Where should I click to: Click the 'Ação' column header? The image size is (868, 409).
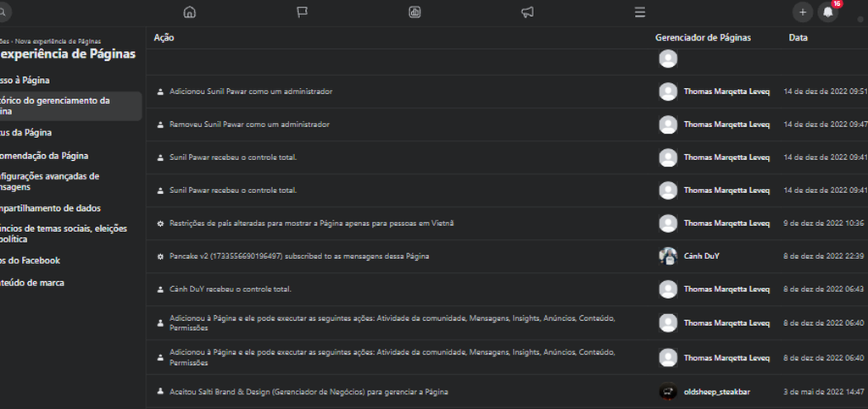pos(164,37)
